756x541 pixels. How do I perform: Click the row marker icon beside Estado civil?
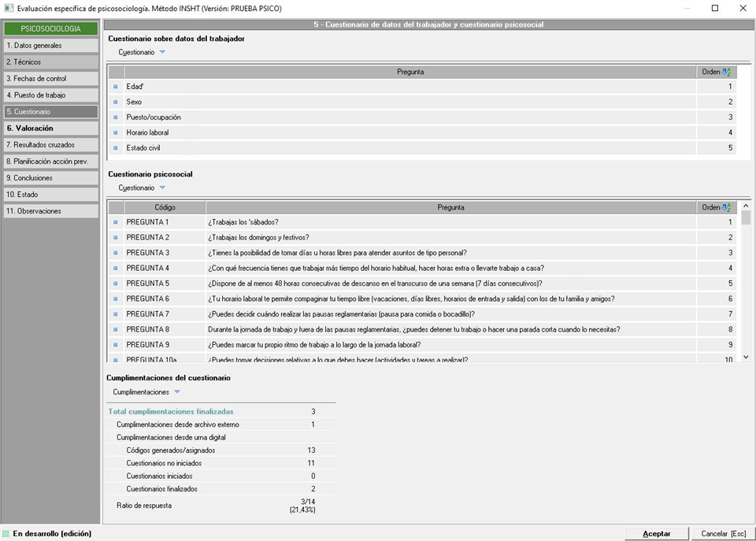tap(115, 148)
